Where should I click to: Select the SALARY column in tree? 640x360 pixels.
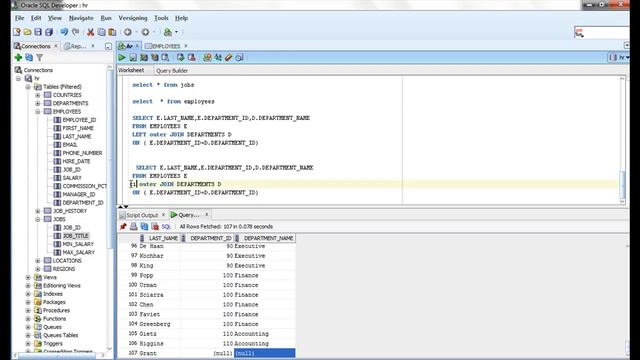point(72,178)
